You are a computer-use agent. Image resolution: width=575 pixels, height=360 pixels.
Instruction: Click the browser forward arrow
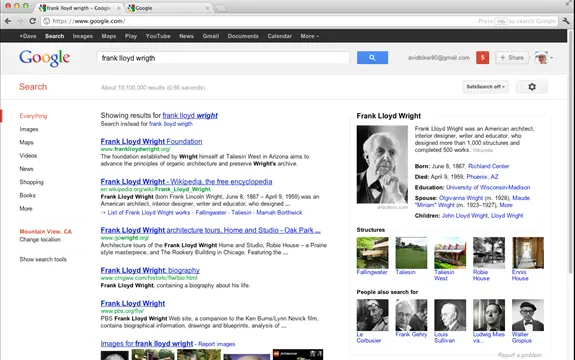pos(20,21)
